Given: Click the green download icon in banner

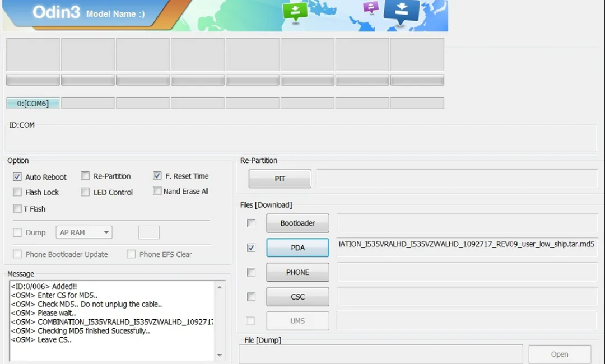Looking at the screenshot, I should (295, 12).
